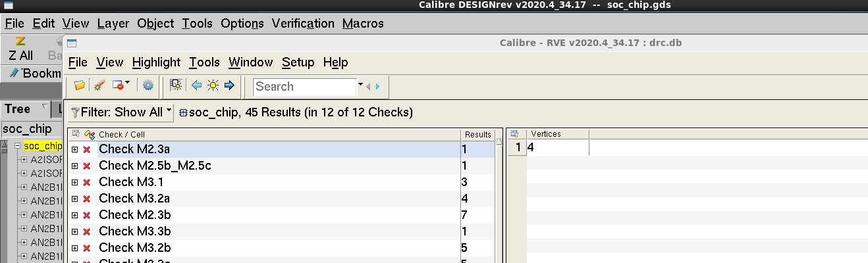Click the Bookmarks pen icon in DESIGNrev
The height and width of the screenshot is (263, 868).
pos(14,73)
